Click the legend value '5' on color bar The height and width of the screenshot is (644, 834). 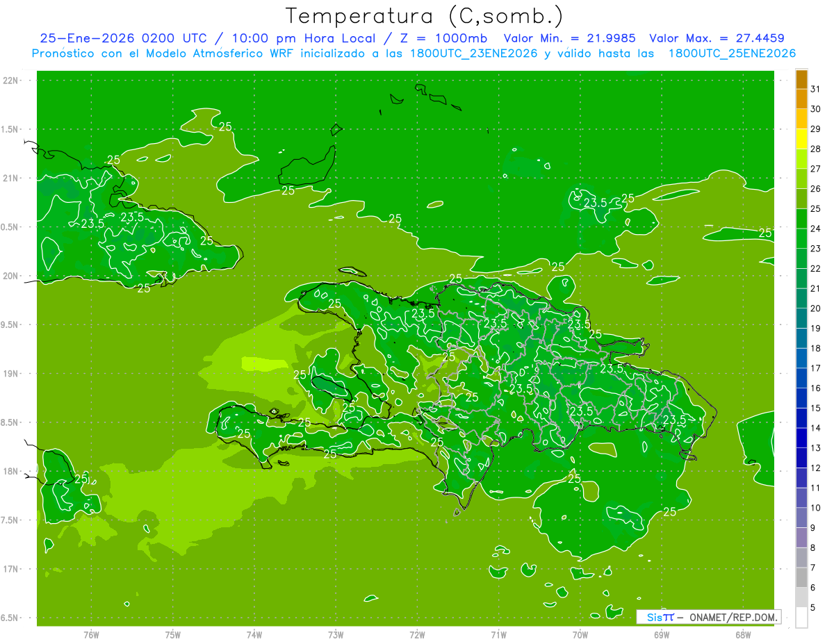pyautogui.click(x=813, y=608)
